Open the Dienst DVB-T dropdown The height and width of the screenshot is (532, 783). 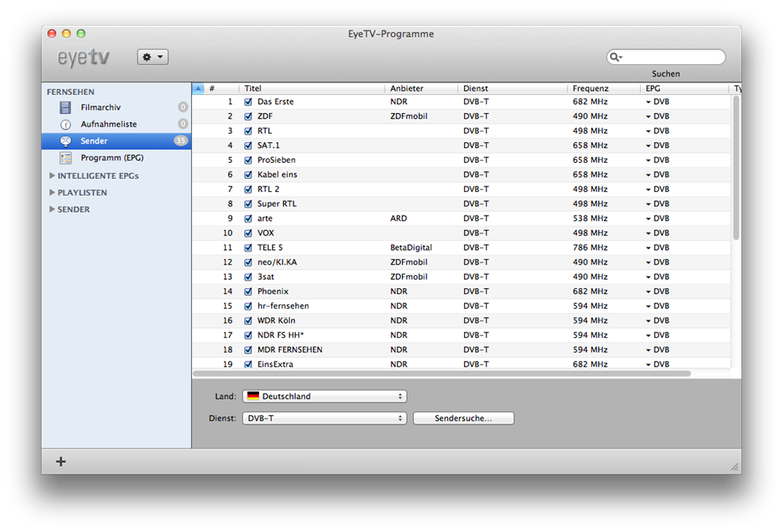[x=324, y=418]
